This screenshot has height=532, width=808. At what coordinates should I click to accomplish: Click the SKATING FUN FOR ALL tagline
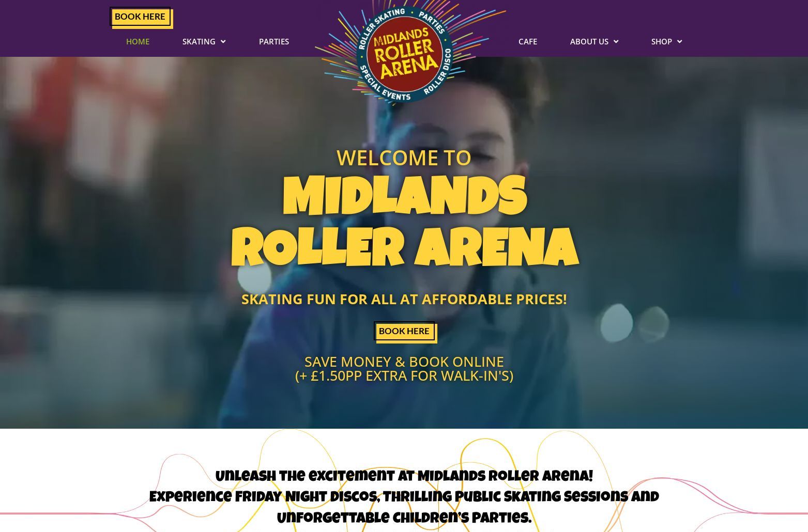tap(404, 299)
